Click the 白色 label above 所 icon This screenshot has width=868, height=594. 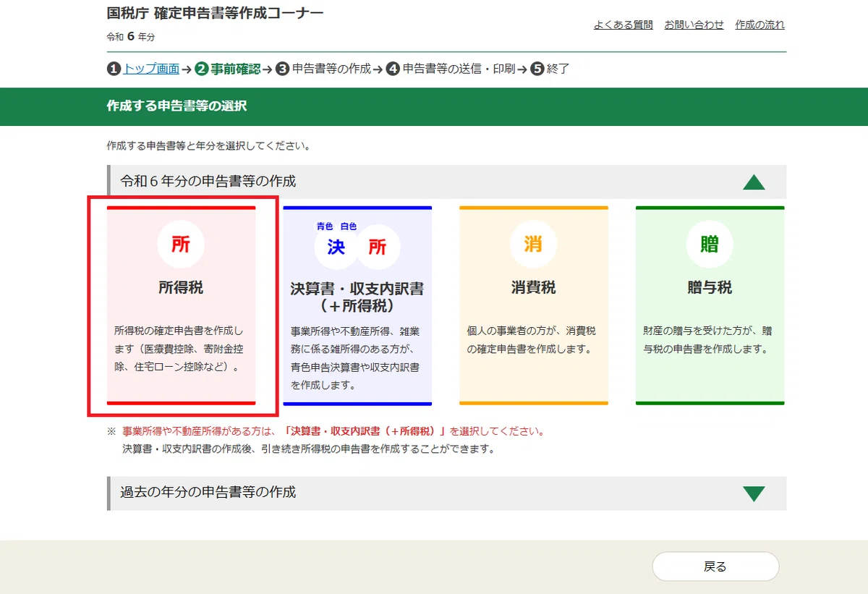pyautogui.click(x=349, y=226)
